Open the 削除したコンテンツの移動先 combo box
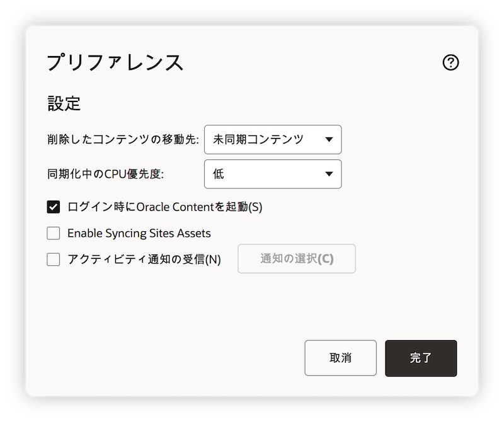 point(272,140)
